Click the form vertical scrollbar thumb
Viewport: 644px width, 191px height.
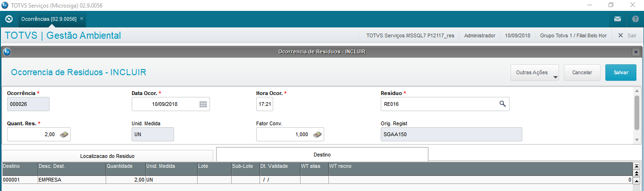(637, 112)
